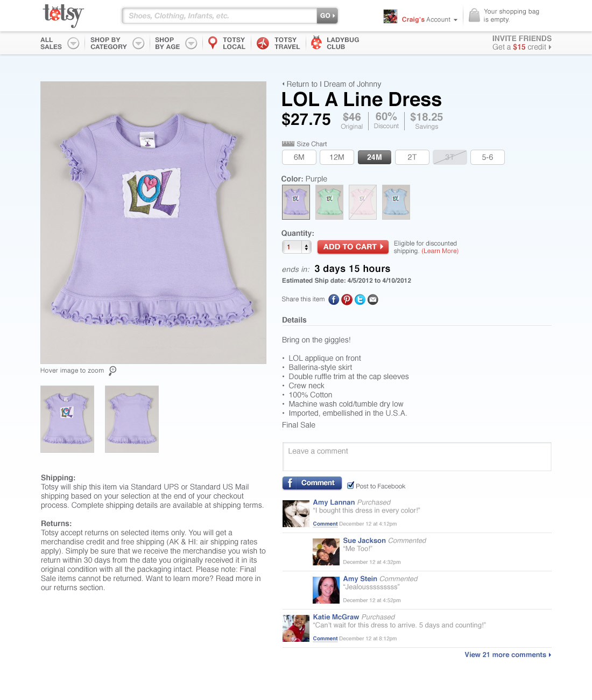Open the shopping bag icon
This screenshot has height=700, width=592.
(474, 15)
